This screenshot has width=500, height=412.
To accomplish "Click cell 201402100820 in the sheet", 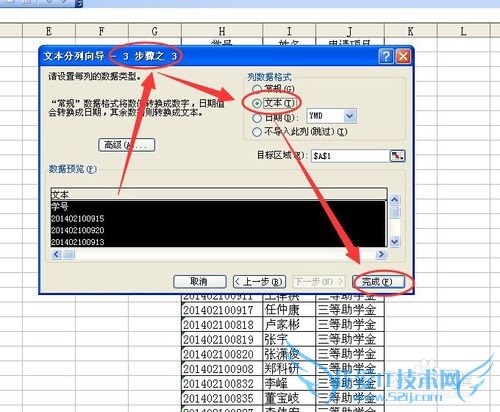I will 222,354.
